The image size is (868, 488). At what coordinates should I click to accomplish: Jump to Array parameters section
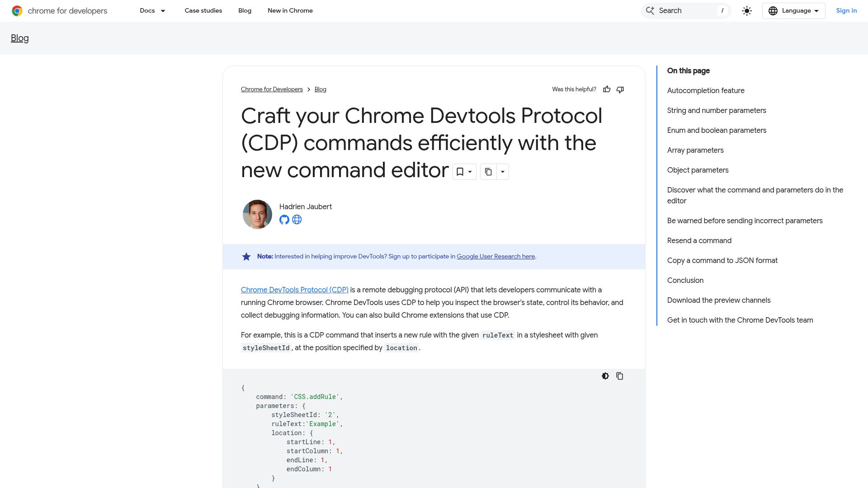coord(695,150)
